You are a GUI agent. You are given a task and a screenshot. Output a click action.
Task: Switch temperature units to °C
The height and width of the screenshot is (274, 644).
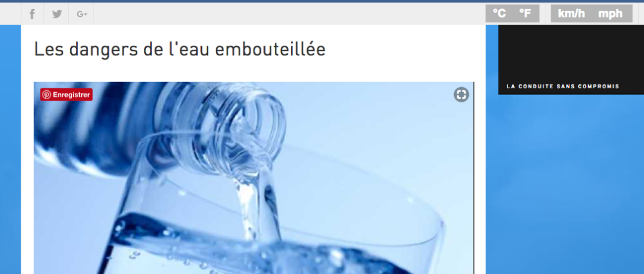pos(499,14)
